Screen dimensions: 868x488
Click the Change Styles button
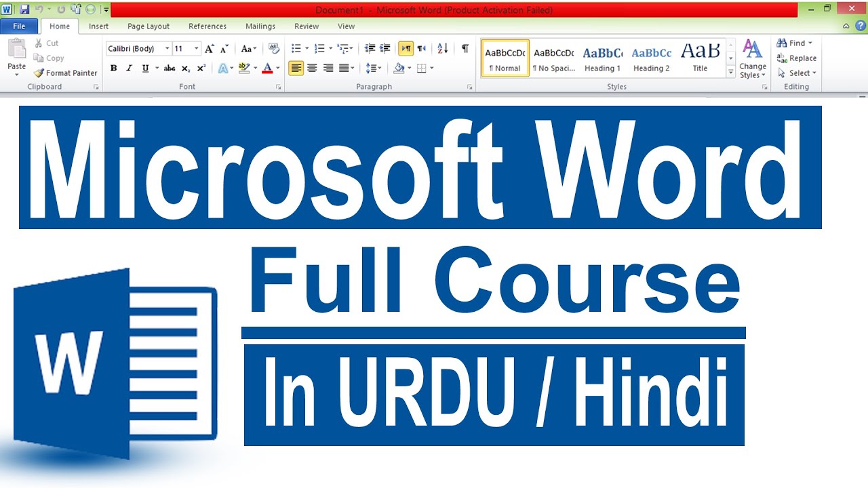pos(753,59)
